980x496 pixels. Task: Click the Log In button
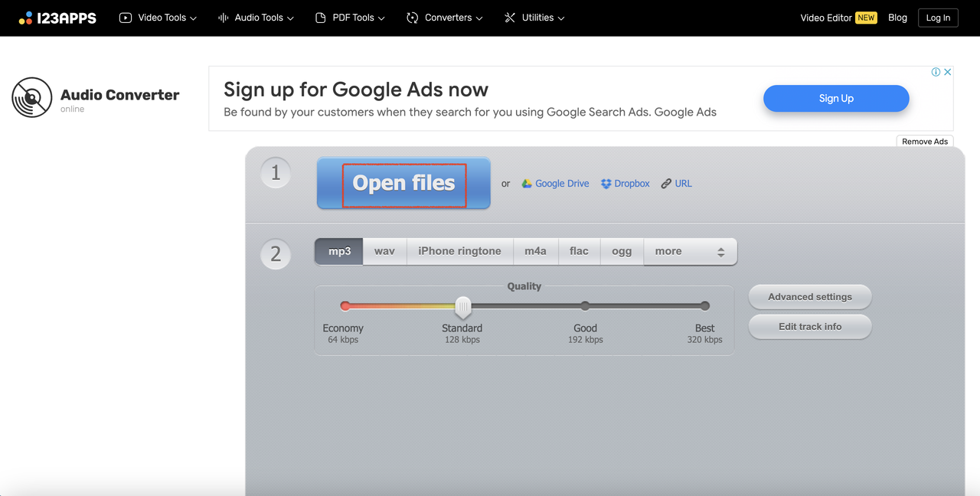pyautogui.click(x=938, y=18)
